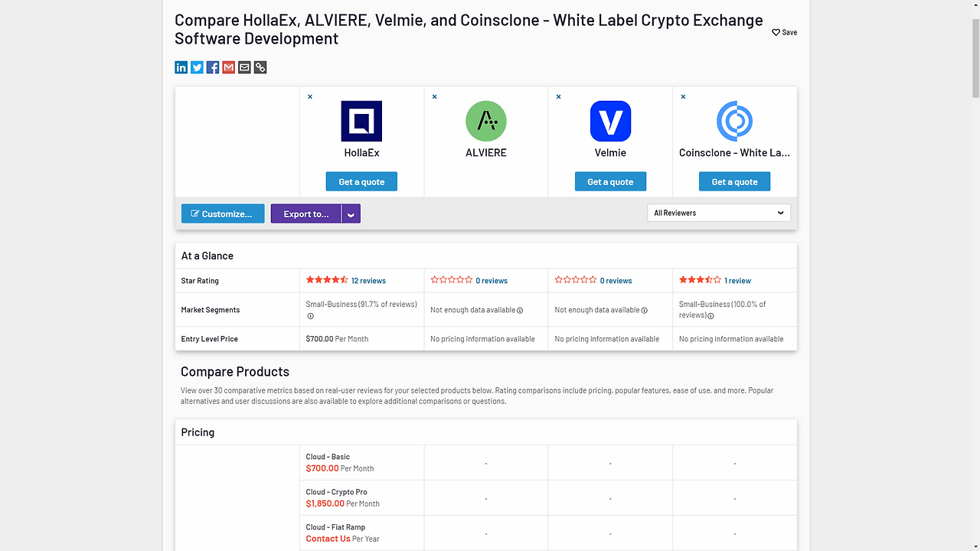Remove Velmie from comparison

click(x=559, y=96)
